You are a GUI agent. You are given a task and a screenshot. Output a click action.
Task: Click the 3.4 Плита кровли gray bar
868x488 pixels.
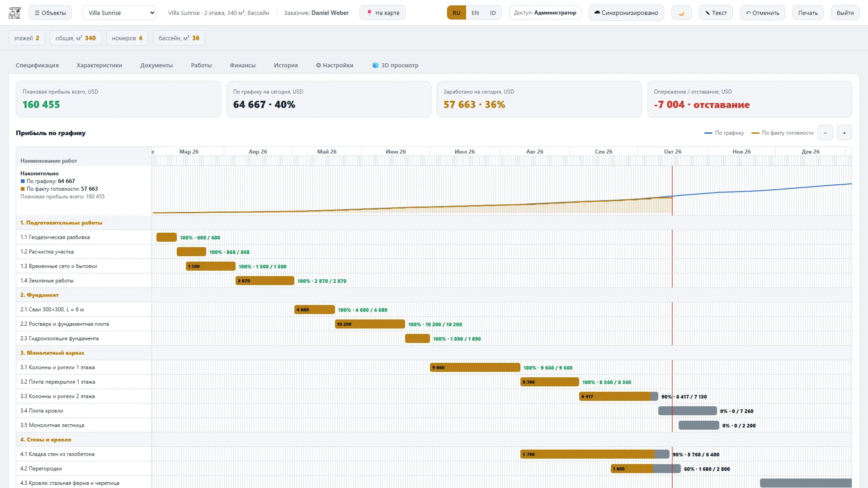[x=688, y=411]
